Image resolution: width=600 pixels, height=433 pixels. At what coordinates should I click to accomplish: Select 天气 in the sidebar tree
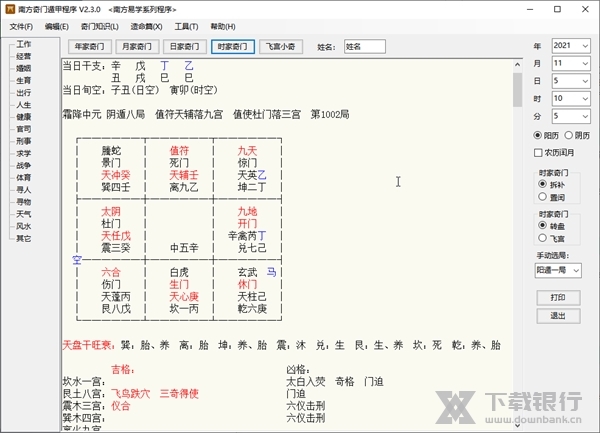24,214
